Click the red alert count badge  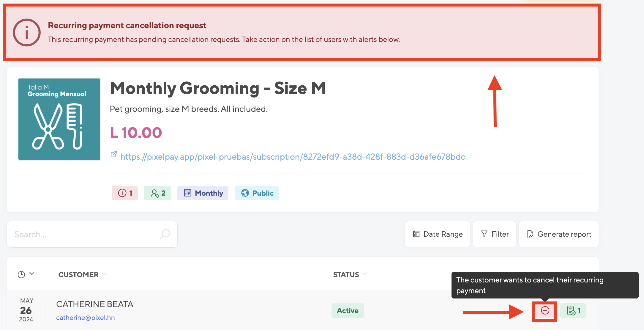click(125, 193)
